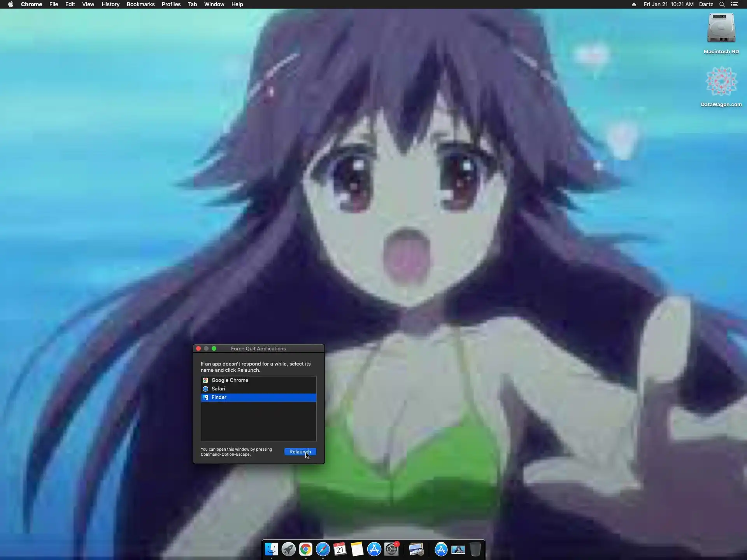Click Google Chrome icon in dock

click(x=306, y=549)
